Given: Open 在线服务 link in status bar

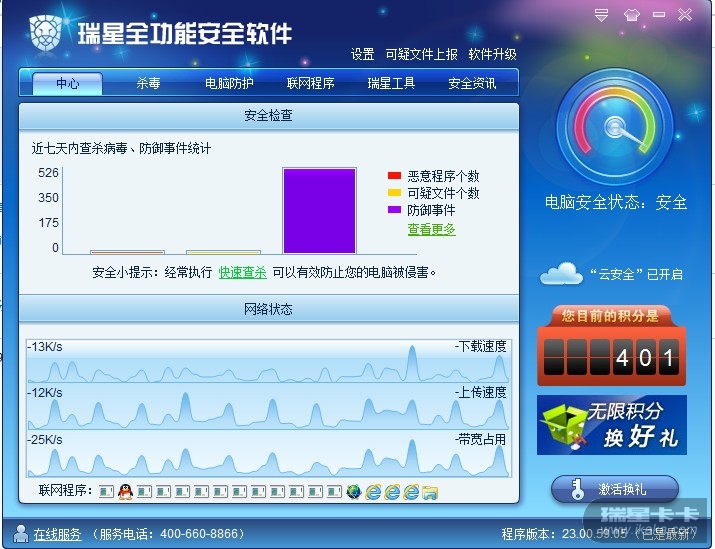Looking at the screenshot, I should click(57, 533).
